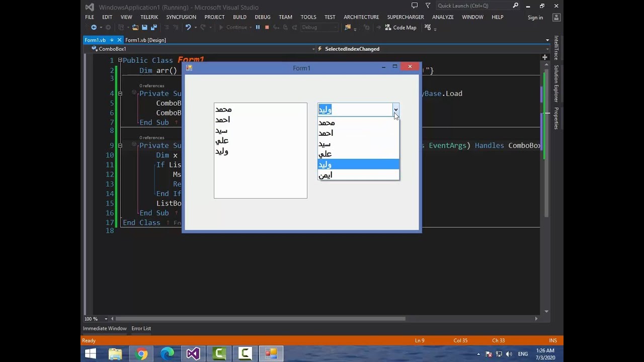This screenshot has height=362, width=644.
Task: Open the Solution Explorer side tab
Action: [556, 83]
